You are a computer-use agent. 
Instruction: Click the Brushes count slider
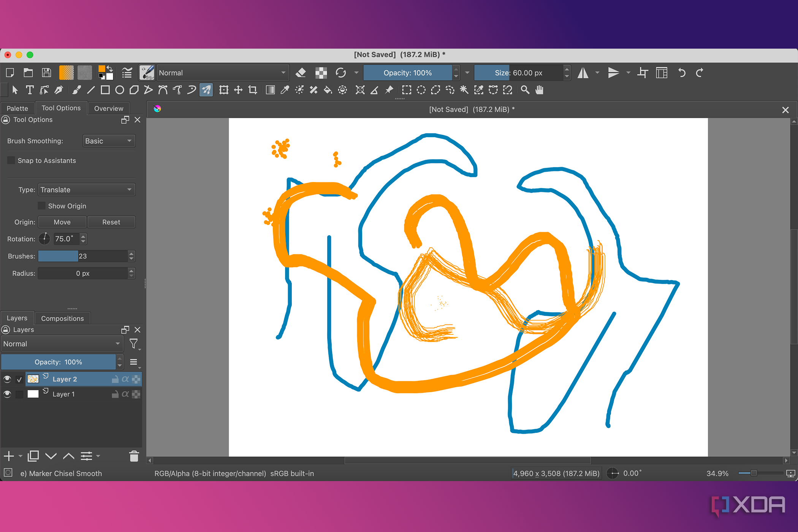83,256
